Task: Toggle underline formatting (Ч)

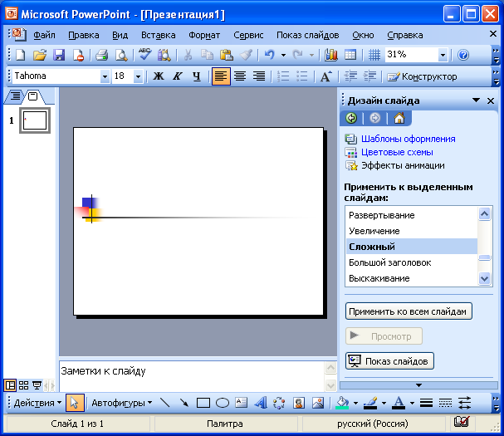Action: coord(197,76)
